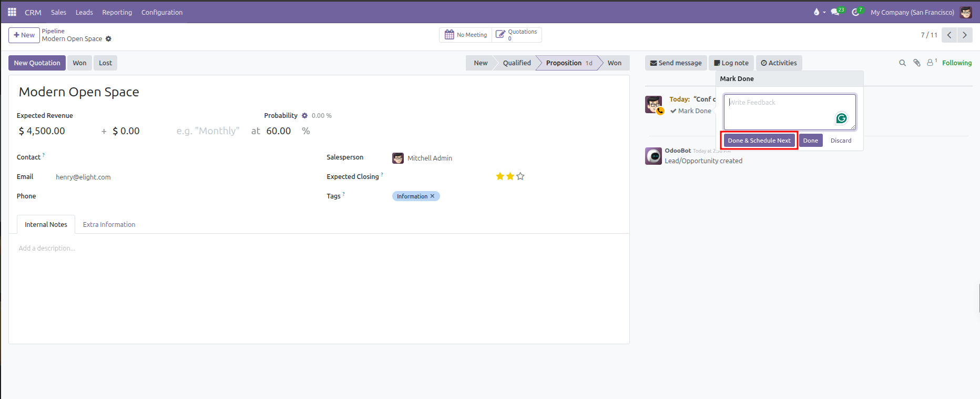Screen dimensions: 980x399
Task: Go to previous record arrow
Action: [950, 35]
